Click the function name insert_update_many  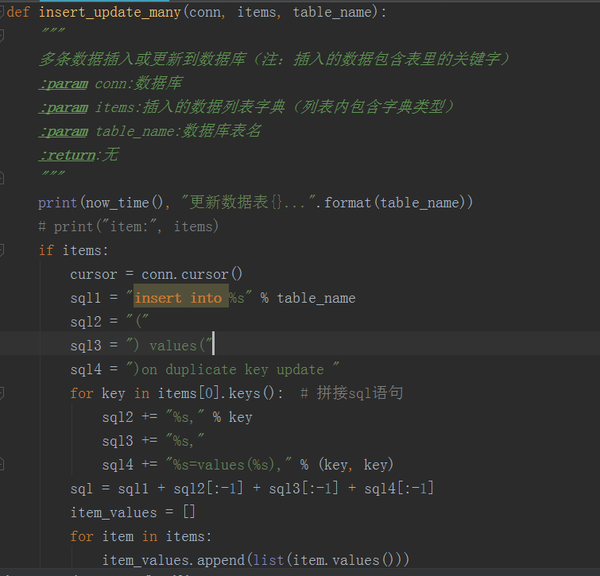[x=110, y=12]
